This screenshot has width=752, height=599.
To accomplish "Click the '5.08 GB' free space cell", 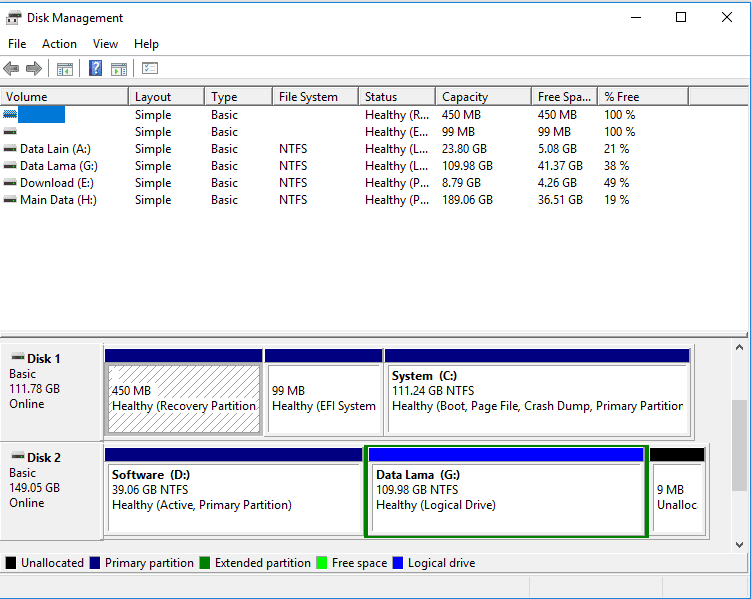I will point(557,149).
